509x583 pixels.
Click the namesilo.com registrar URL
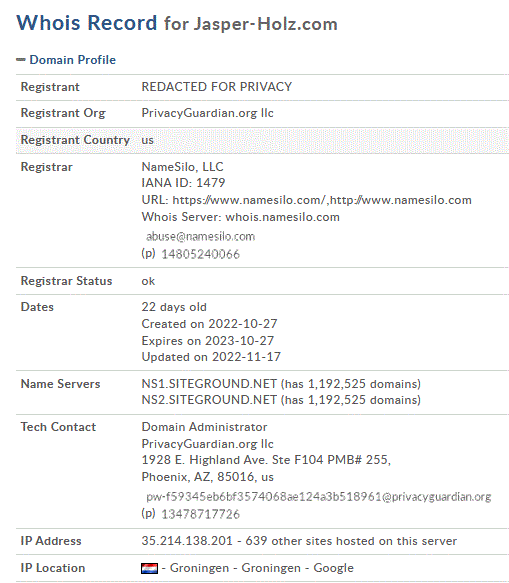click(322, 200)
